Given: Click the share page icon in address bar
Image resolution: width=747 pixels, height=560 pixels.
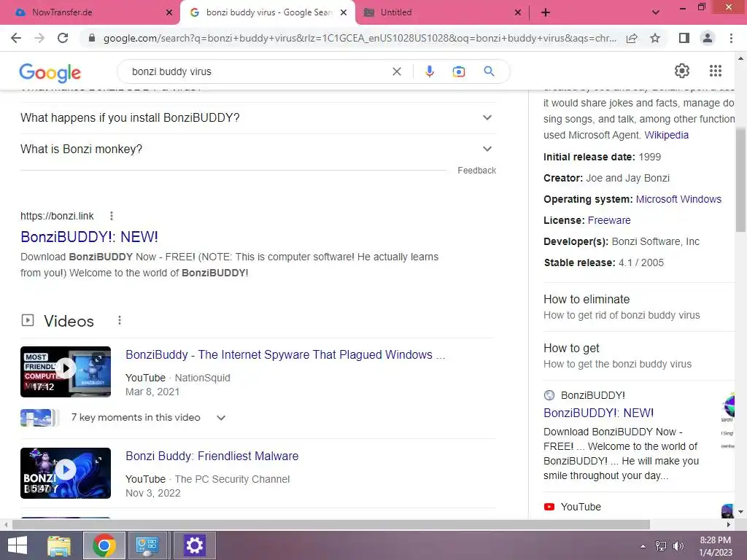Looking at the screenshot, I should point(632,38).
